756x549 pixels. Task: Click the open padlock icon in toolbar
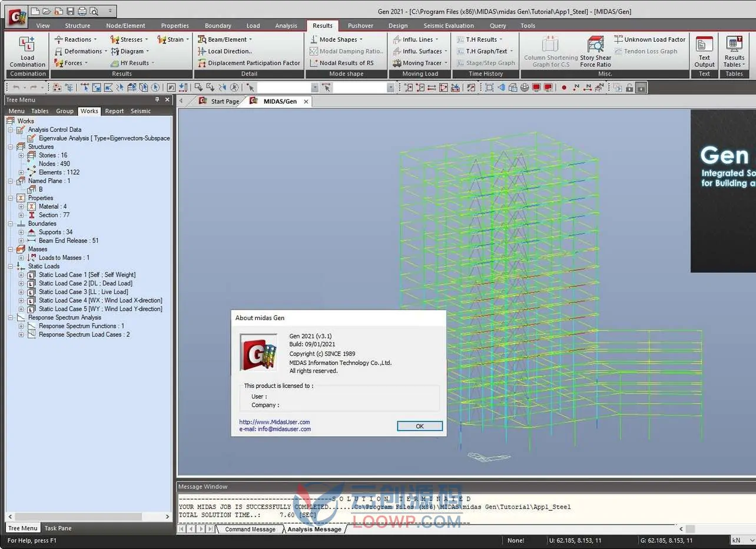629,88
